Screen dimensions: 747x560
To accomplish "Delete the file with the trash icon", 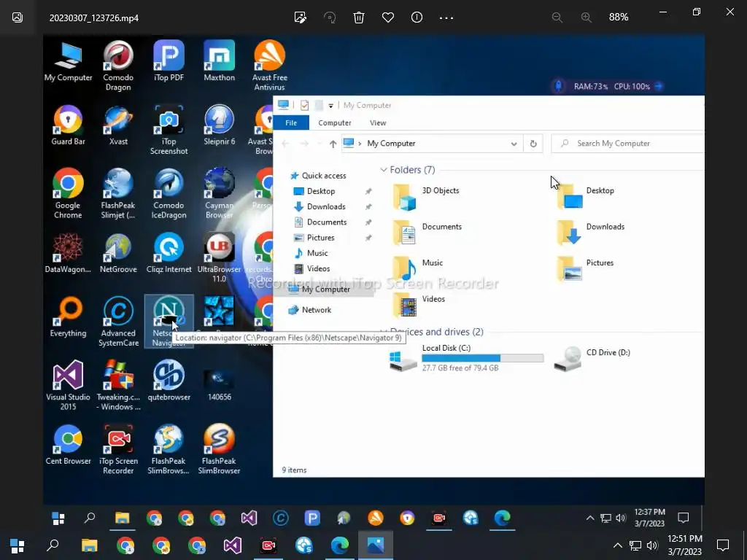I will pos(359,17).
